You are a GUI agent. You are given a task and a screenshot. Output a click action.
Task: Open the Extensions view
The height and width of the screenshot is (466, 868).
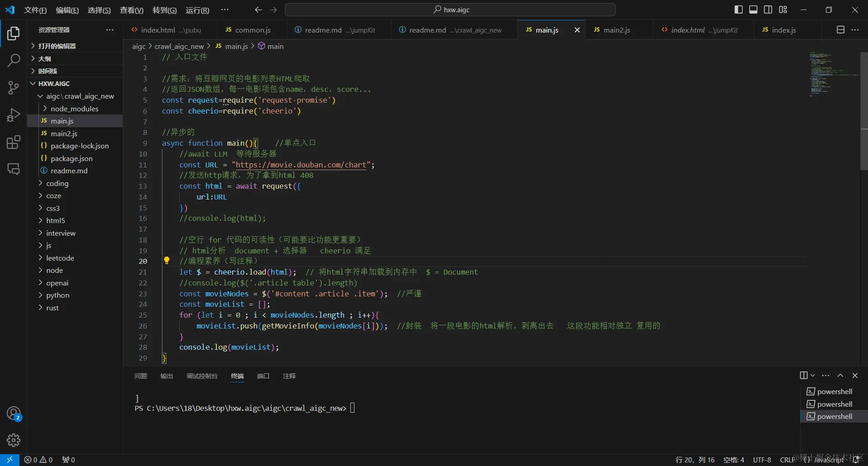tap(14, 142)
